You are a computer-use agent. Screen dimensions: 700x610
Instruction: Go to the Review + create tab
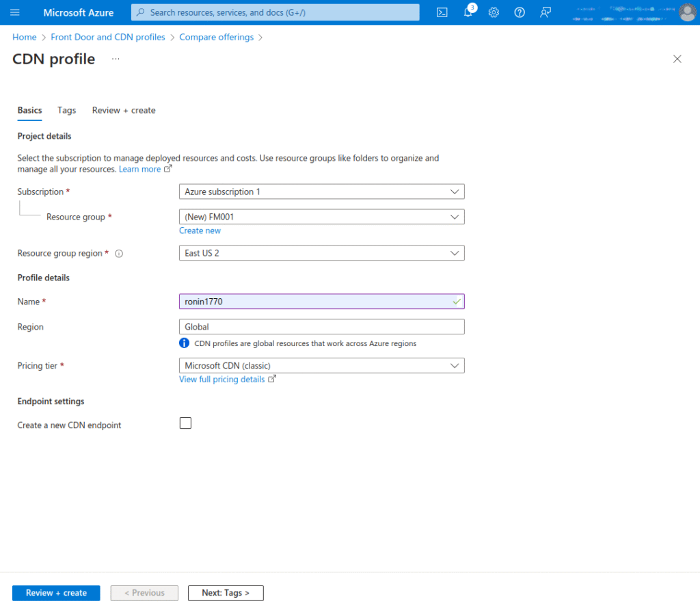(124, 110)
